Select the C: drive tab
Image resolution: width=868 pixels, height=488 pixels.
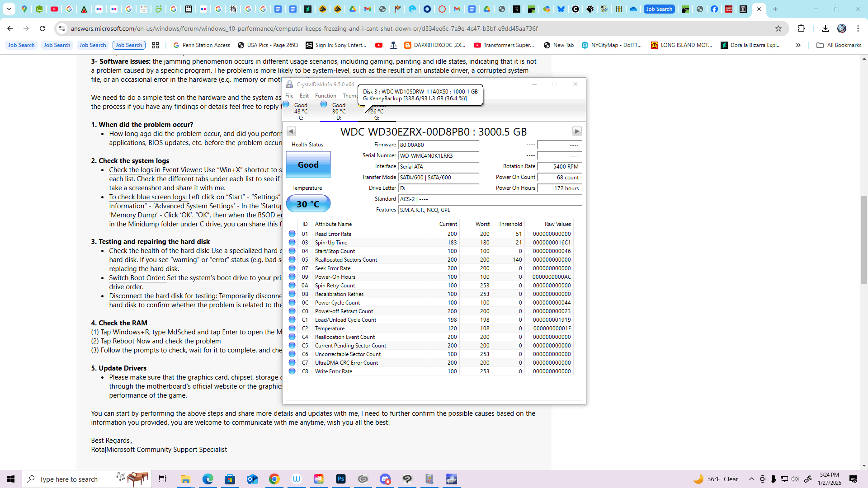pyautogui.click(x=301, y=111)
